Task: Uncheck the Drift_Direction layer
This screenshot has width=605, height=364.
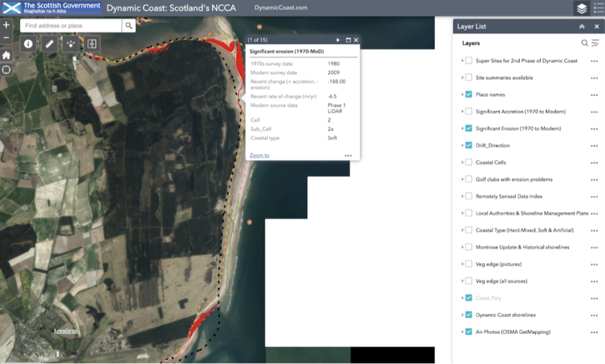Action: [469, 145]
